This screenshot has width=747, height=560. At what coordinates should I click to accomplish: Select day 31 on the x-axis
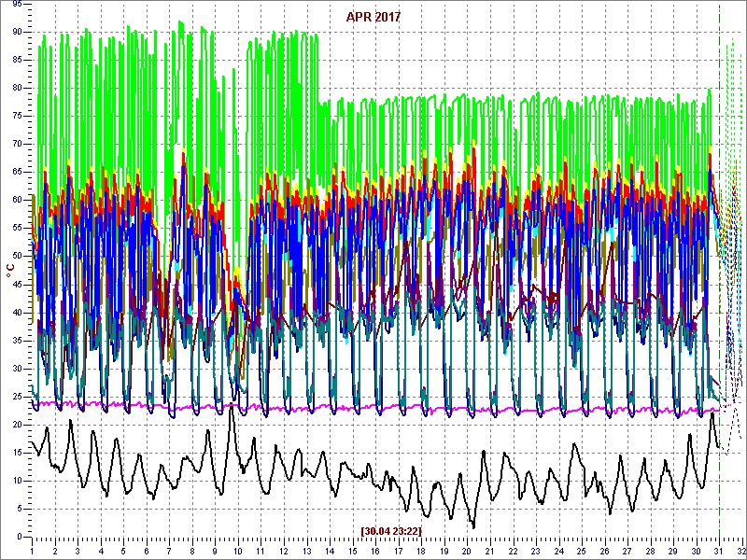coord(719,552)
